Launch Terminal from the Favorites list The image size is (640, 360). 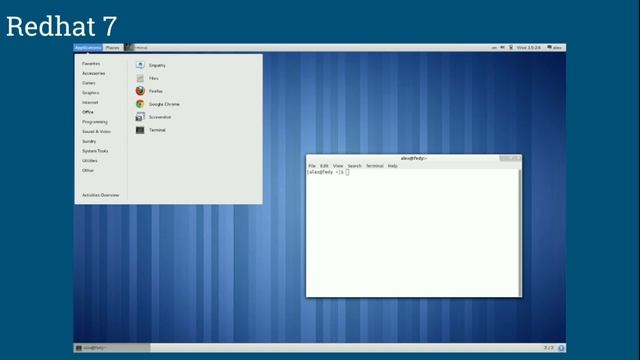coord(151,130)
